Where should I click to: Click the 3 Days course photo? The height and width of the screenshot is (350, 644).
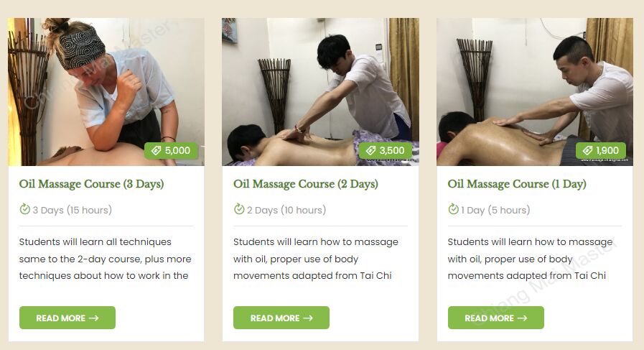point(106,92)
